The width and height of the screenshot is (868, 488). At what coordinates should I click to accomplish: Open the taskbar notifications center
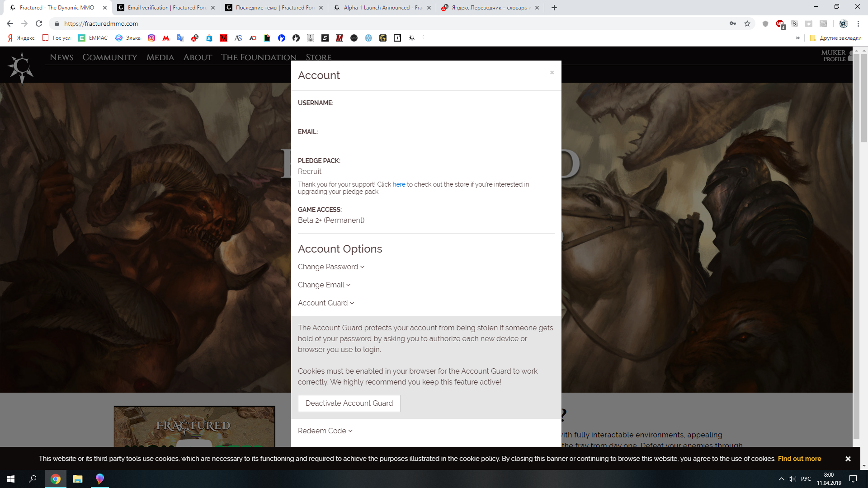(x=853, y=479)
